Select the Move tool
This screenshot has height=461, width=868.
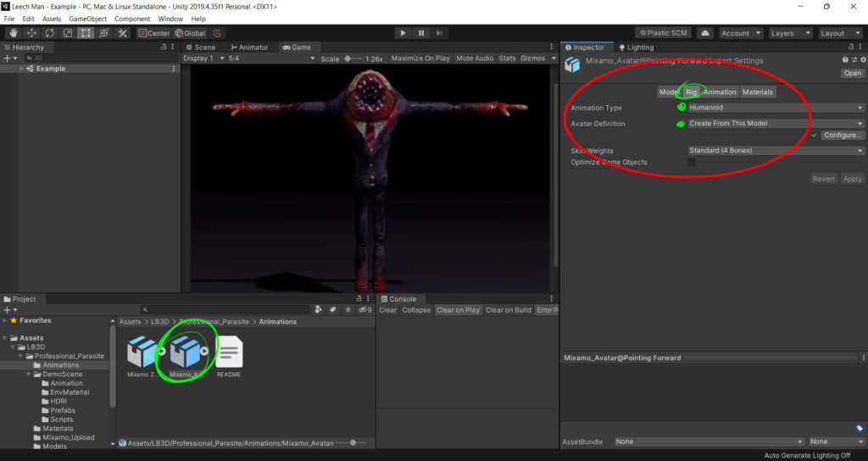(x=31, y=33)
